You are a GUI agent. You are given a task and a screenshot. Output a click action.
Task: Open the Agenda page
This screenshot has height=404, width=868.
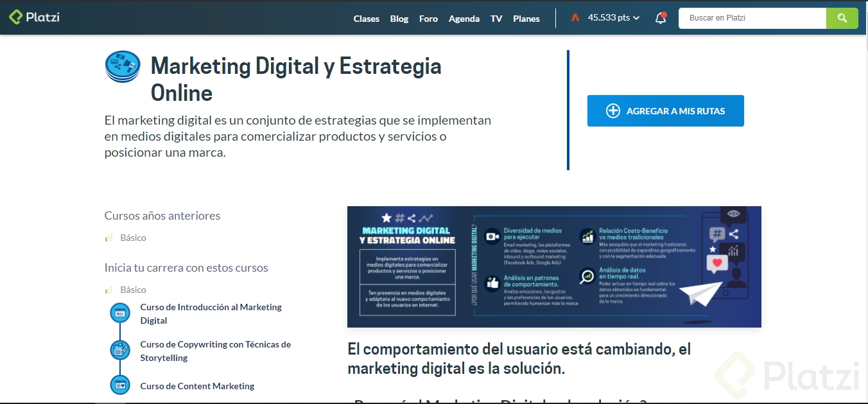click(464, 19)
